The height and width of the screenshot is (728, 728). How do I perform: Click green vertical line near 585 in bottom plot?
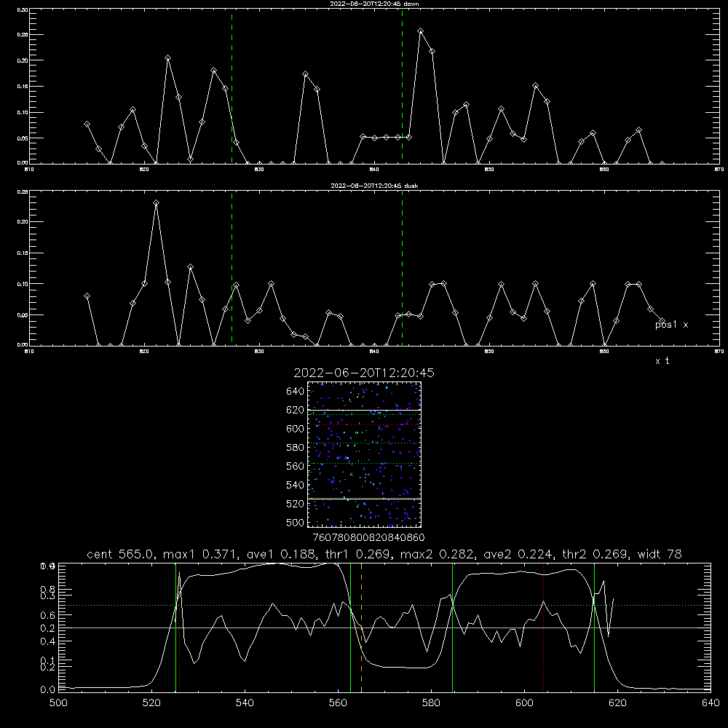tap(452, 628)
